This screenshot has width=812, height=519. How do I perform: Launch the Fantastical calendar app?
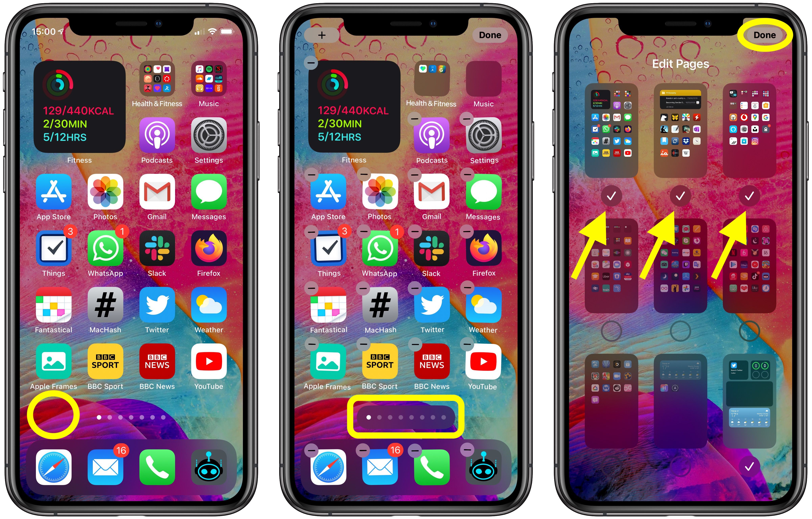(x=54, y=308)
